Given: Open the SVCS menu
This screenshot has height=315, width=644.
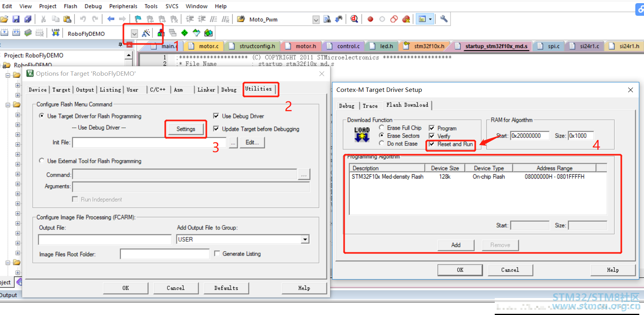Looking at the screenshot, I should click(x=172, y=6).
